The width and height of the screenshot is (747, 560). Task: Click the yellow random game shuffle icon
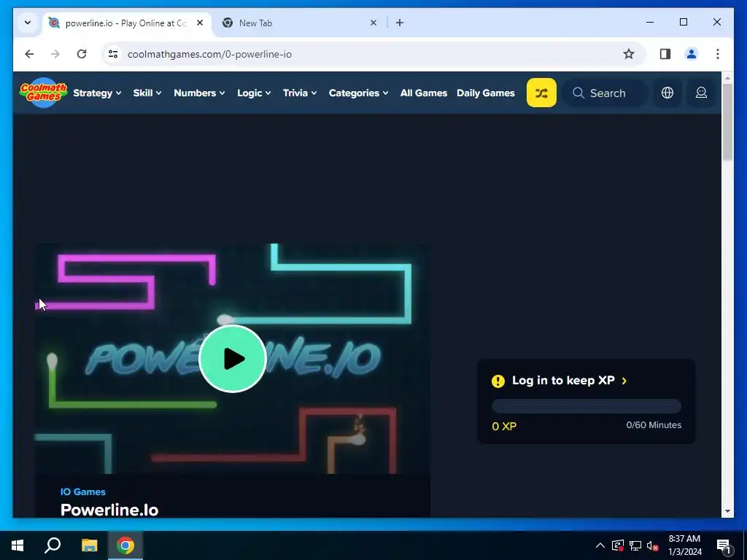pos(541,93)
